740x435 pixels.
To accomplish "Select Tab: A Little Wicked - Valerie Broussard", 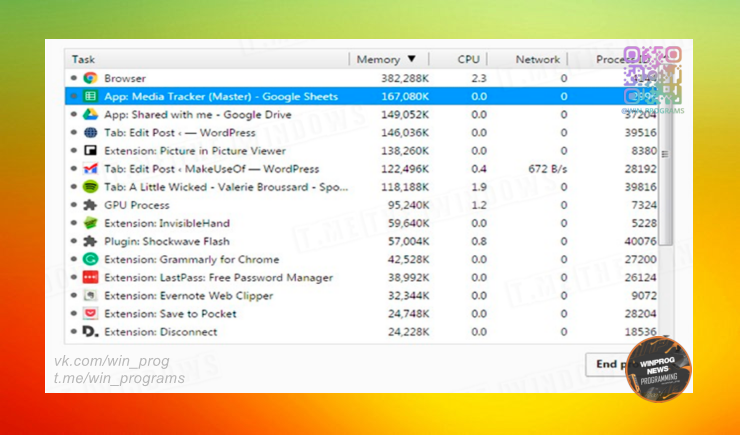I will [x=362, y=187].
